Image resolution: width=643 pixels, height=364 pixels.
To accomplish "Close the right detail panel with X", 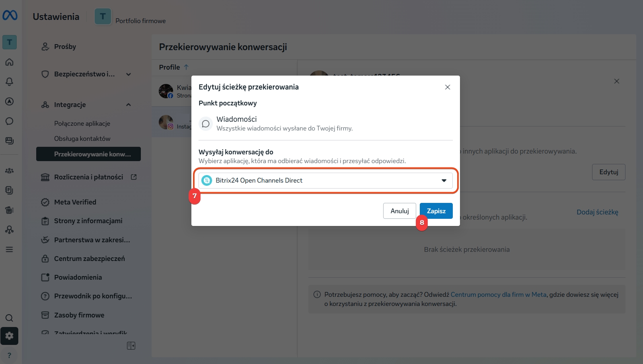I will [617, 81].
